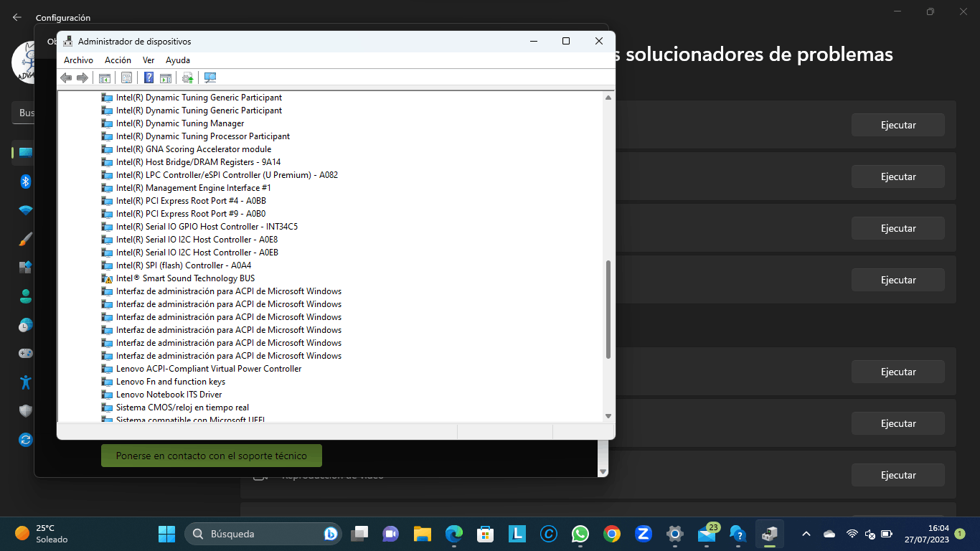The width and height of the screenshot is (980, 551).
Task: Click Scan for hardware changes icon
Action: (x=210, y=77)
